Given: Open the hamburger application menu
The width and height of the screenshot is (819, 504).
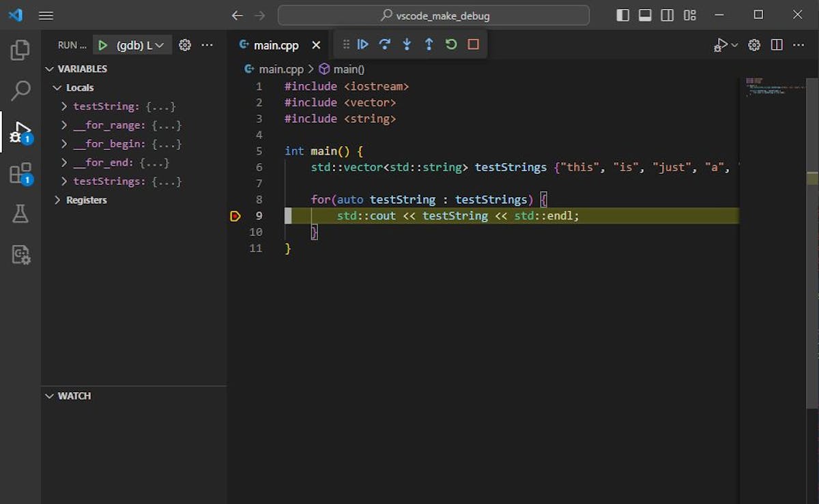Looking at the screenshot, I should click(x=46, y=15).
